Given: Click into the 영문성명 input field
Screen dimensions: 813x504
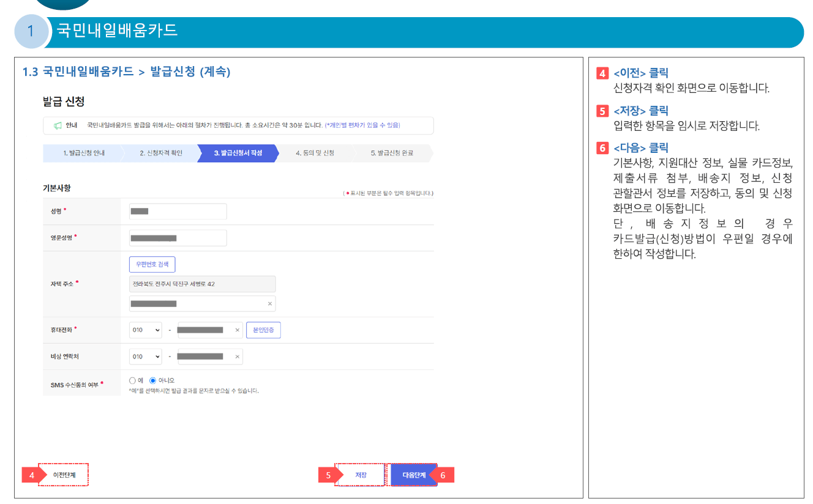Looking at the screenshot, I should click(x=178, y=238).
